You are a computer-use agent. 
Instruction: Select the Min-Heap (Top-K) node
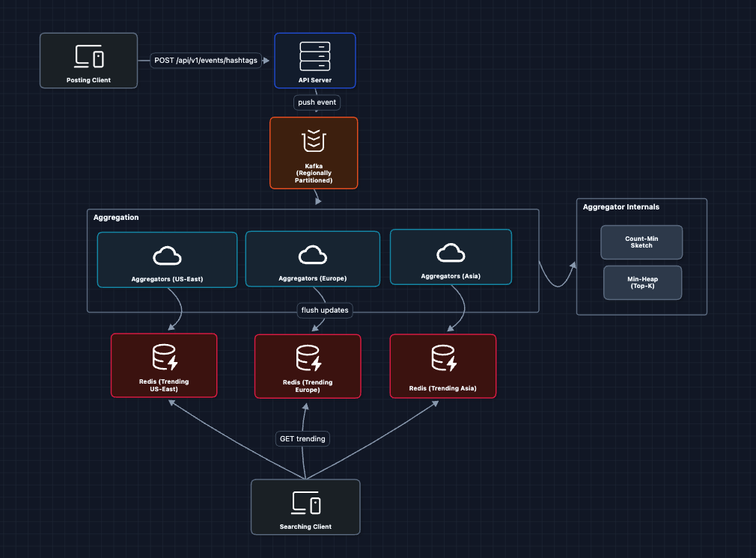click(642, 282)
